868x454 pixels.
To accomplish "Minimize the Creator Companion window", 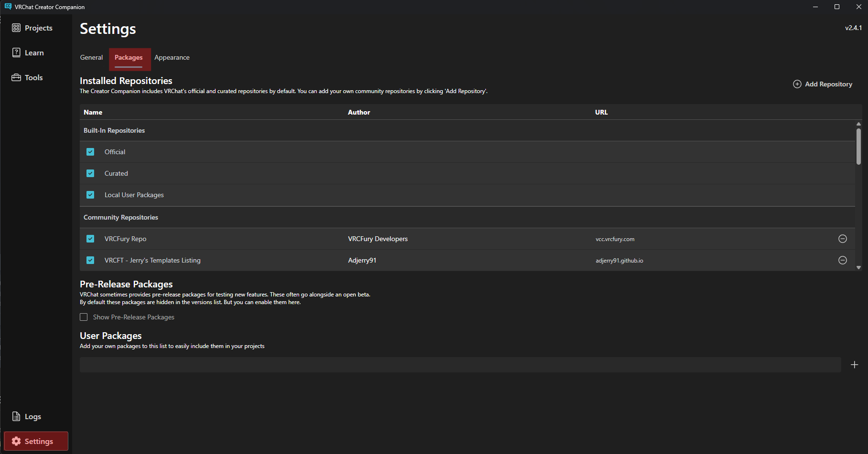I will coord(815,7).
